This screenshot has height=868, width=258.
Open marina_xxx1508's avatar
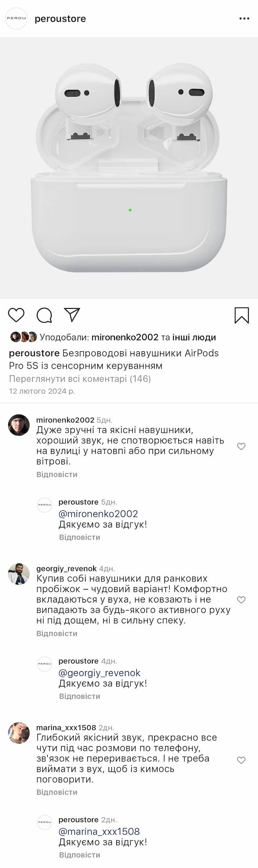[19, 733]
